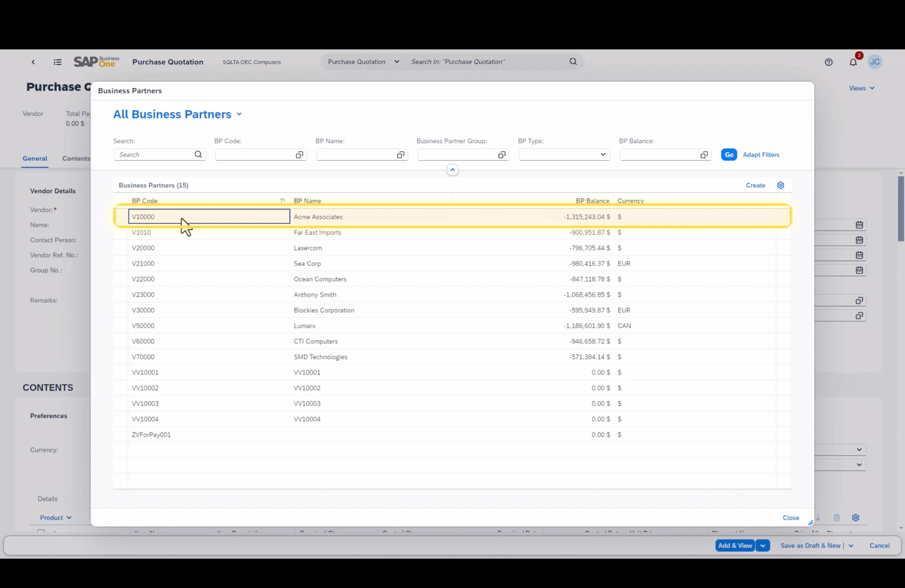Click Adapt Filters link
The image size is (905, 588).
click(x=761, y=155)
